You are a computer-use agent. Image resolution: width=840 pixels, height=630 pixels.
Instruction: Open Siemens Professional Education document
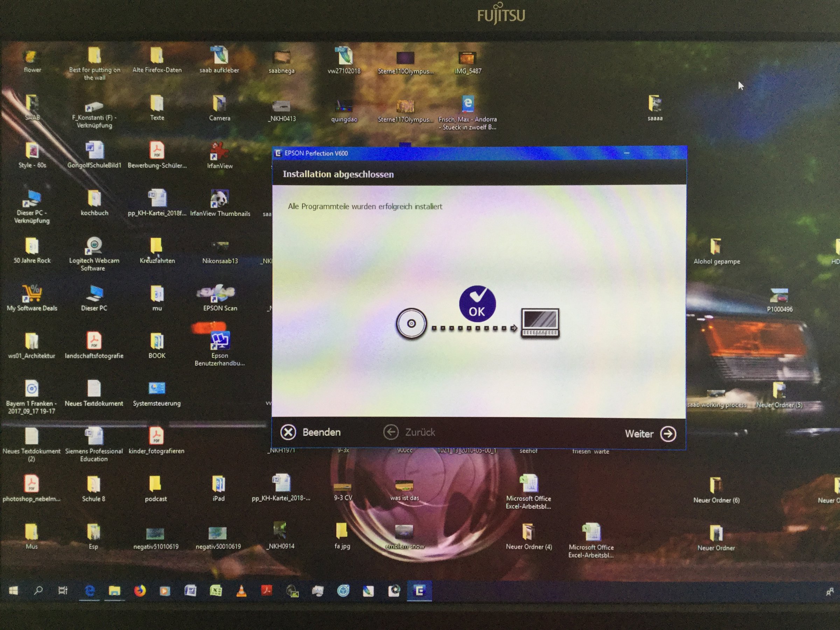(x=94, y=444)
